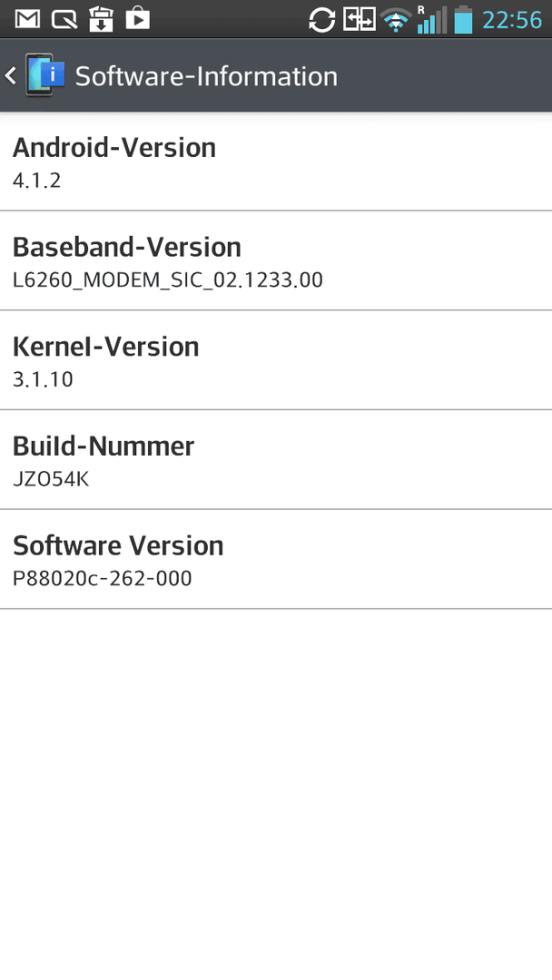Screen dimensions: 552x980
Task: Select the Android-Version entry
Action: [276, 162]
